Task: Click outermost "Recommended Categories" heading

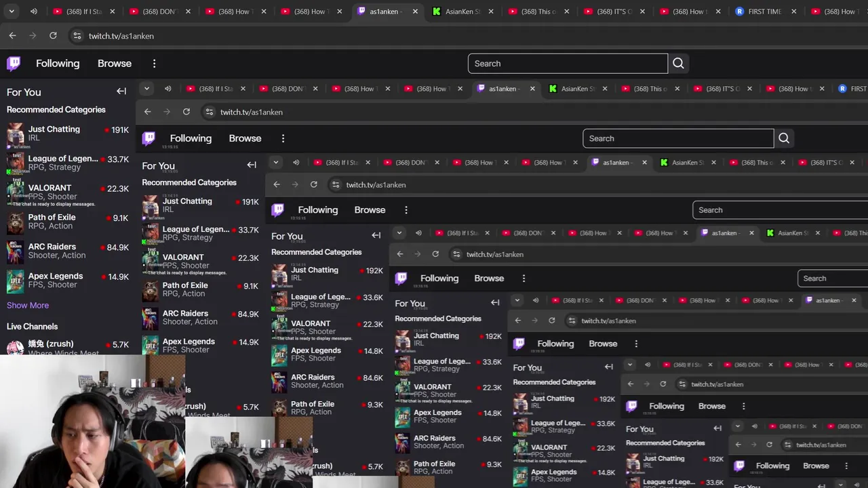Action: (x=56, y=109)
